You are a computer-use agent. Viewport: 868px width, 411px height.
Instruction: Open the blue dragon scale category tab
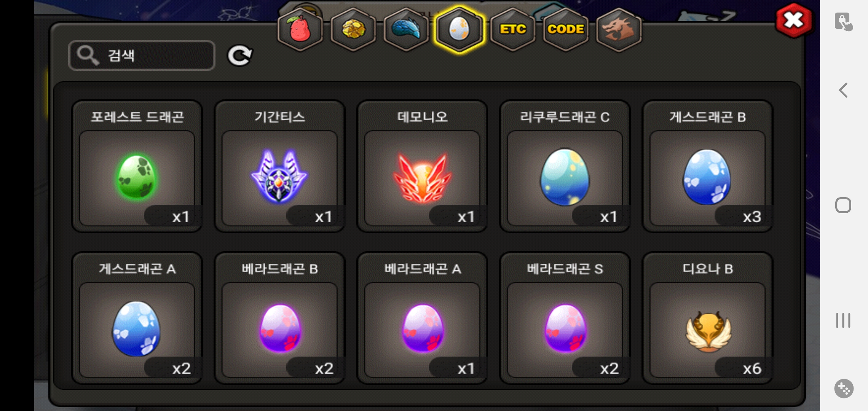(406, 30)
